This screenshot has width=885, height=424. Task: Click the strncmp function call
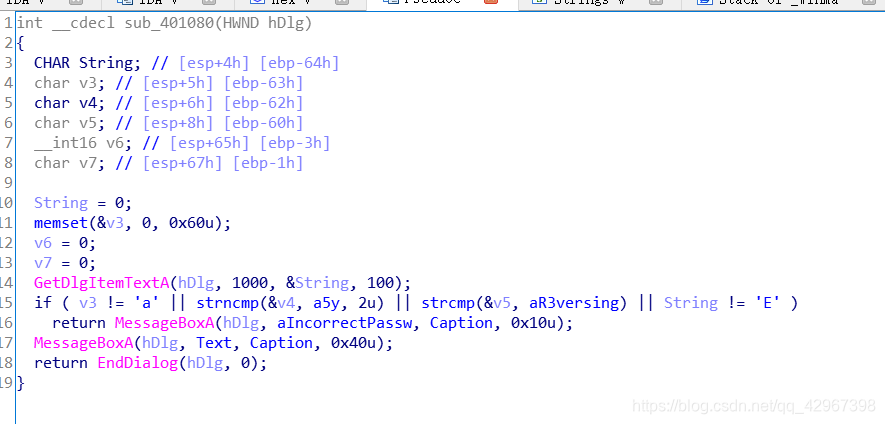[x=227, y=303]
